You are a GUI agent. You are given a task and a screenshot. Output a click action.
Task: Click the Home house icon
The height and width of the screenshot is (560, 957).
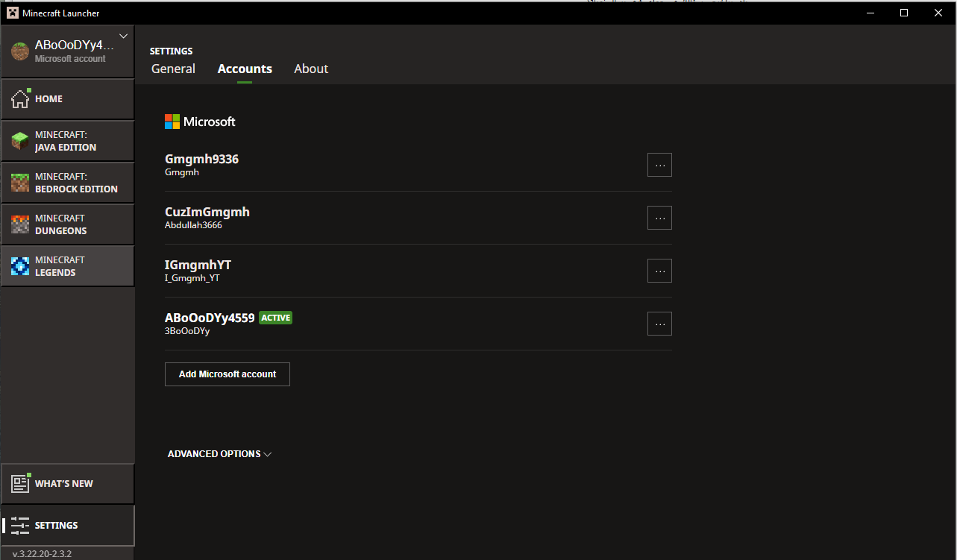pos(20,98)
